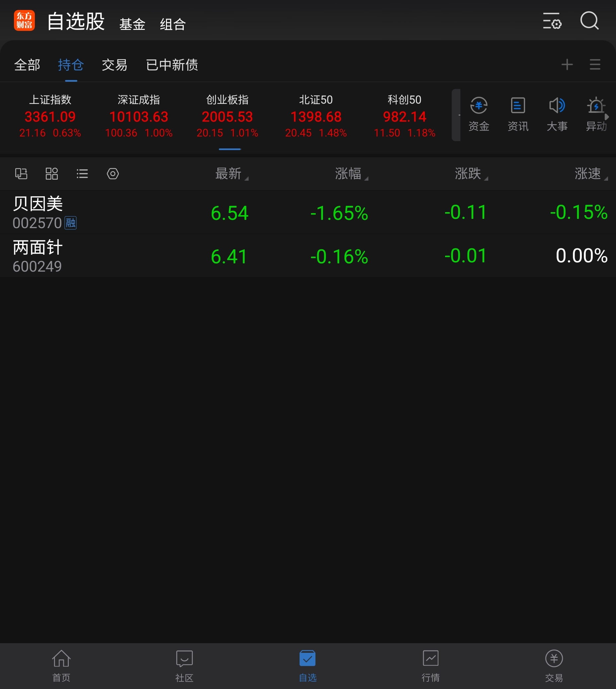
Task: Switch to 组合 top tab
Action: click(x=173, y=24)
